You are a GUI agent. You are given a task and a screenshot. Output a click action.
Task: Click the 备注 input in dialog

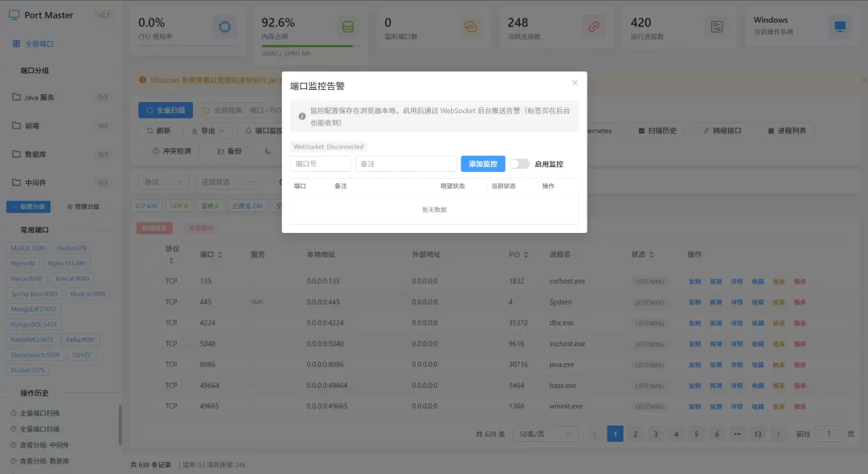click(x=406, y=164)
